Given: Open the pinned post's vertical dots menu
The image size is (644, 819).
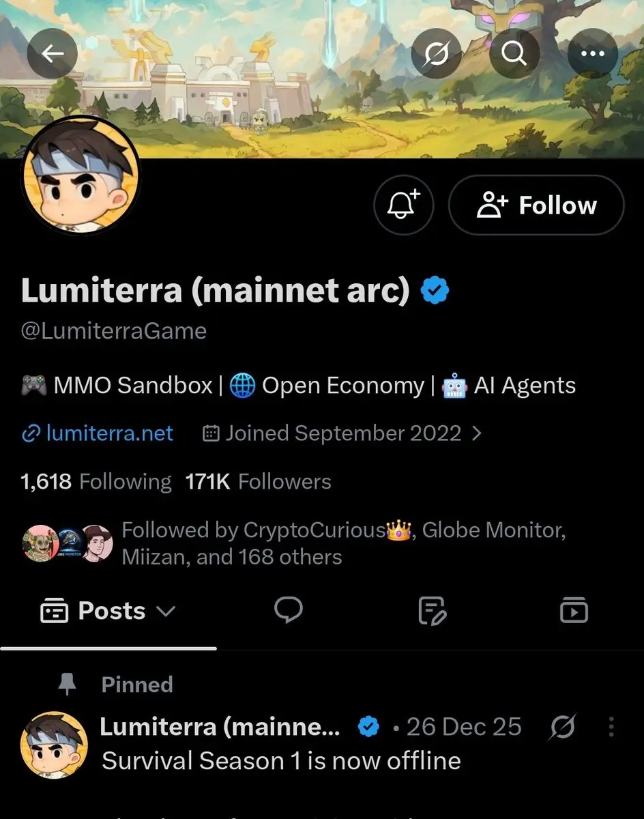Looking at the screenshot, I should tap(611, 727).
